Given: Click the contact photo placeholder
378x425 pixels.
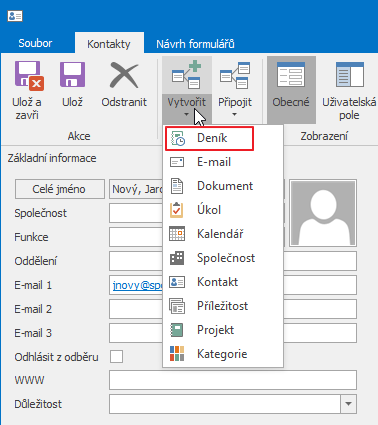Looking at the screenshot, I should [323, 213].
